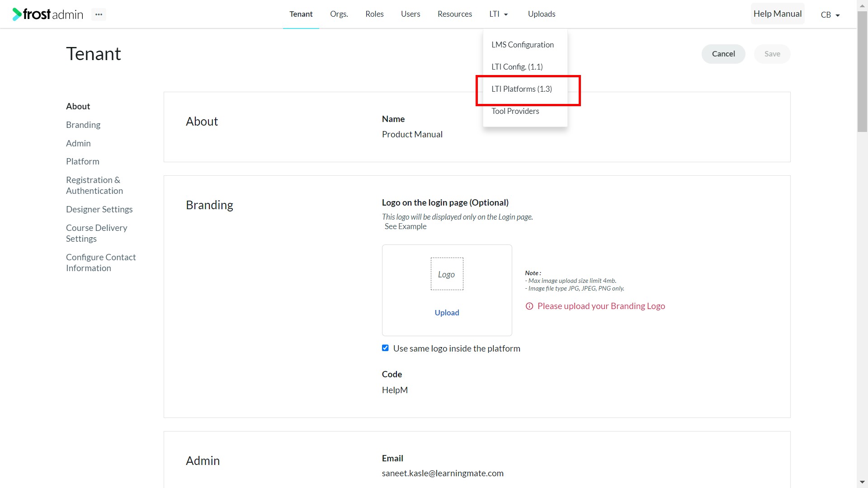
Task: Open the See Example link
Action: coord(406,226)
